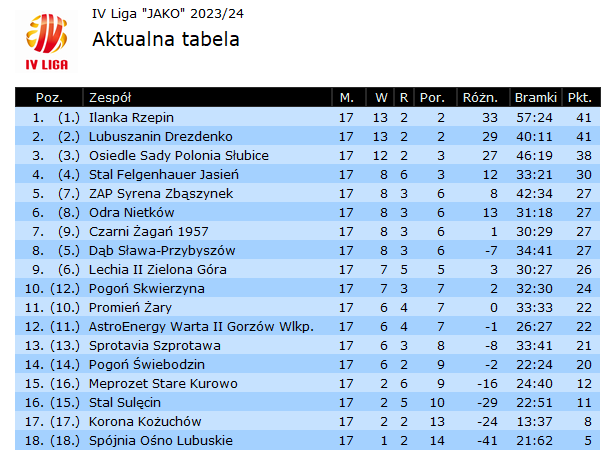Open the ZAP Syrena Zbąszynek entry

pyautogui.click(x=161, y=193)
